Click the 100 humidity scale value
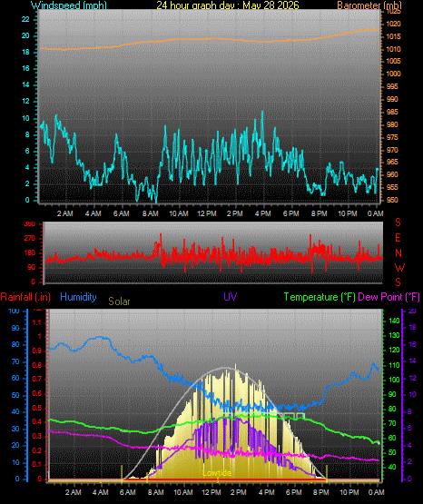 point(14,311)
